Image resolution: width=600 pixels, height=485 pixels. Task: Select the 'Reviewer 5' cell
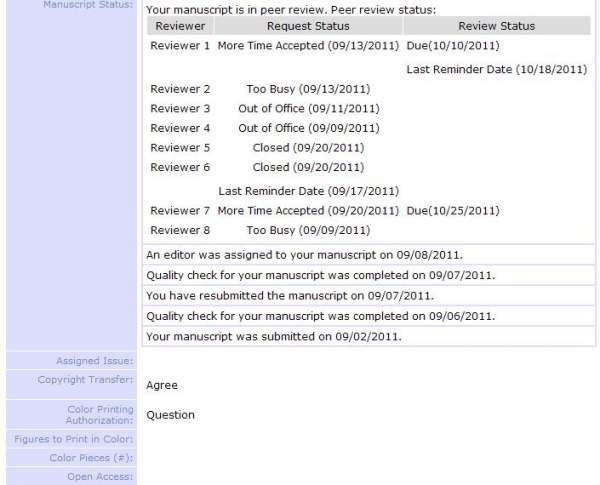coord(180,147)
